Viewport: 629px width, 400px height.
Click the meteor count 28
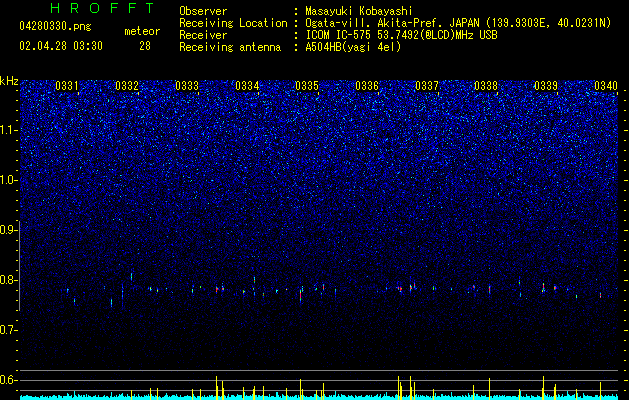tap(145, 46)
